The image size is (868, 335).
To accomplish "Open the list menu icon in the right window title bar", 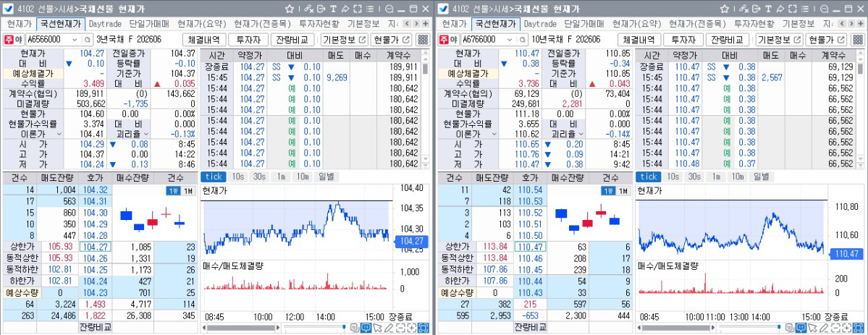I will click(x=804, y=9).
